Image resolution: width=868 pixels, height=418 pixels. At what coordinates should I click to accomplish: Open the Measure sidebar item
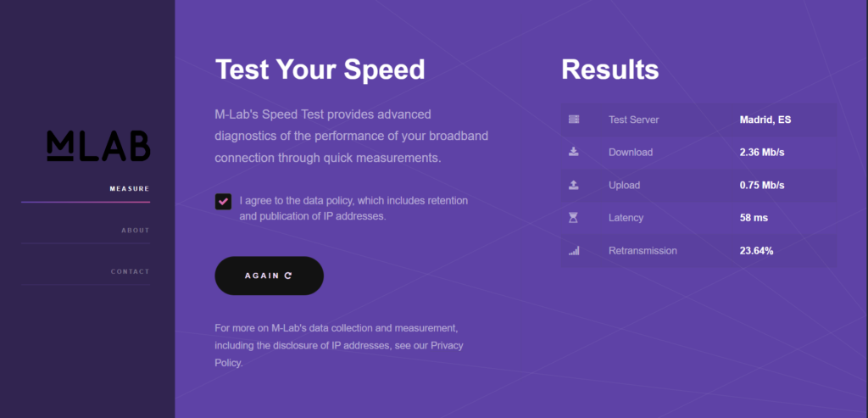130,189
